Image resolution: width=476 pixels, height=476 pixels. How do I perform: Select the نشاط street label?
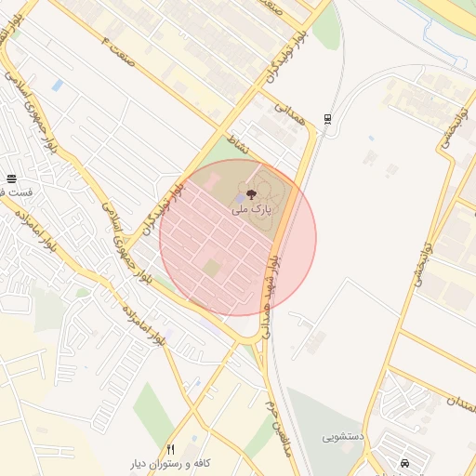pyautogui.click(x=238, y=144)
